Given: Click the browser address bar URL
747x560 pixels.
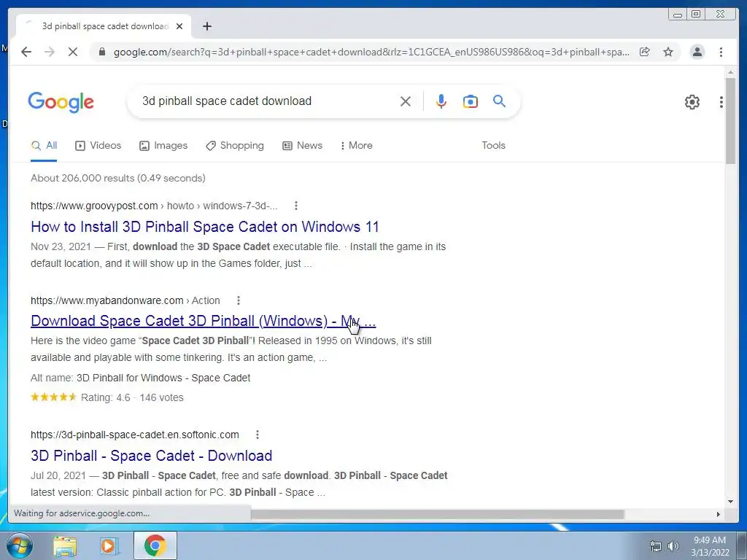Looking at the screenshot, I should pyautogui.click(x=371, y=52).
